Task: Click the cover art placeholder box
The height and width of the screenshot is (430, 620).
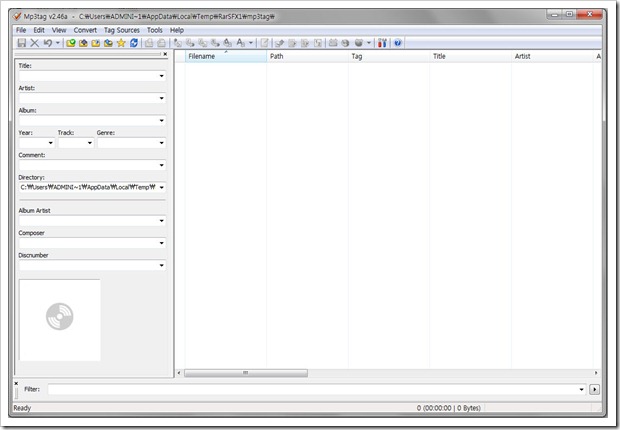Action: 60,320
